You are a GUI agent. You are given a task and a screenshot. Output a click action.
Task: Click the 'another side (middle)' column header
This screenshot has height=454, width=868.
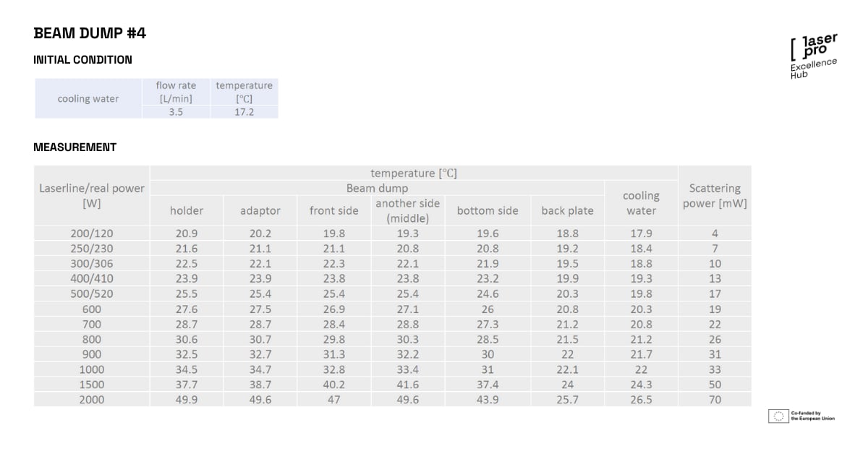408,210
